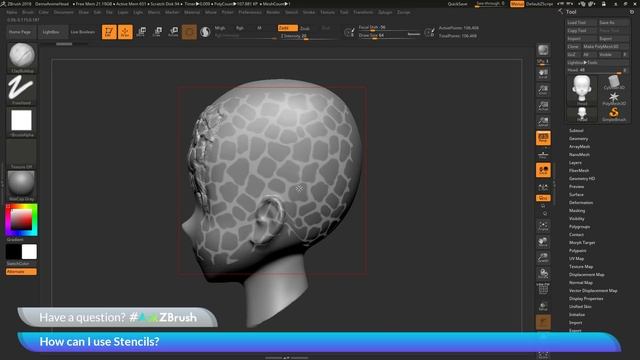Click the Clone button
The height and width of the screenshot is (360, 640).
(573, 47)
